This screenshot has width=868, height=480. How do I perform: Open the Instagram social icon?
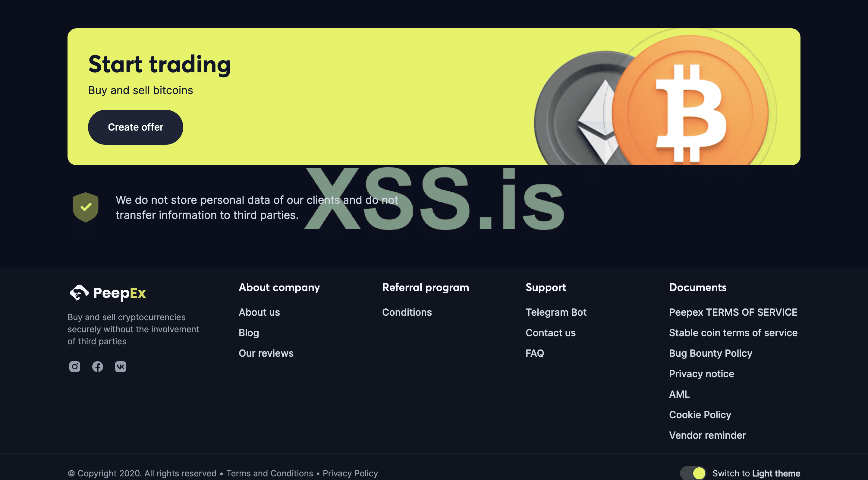pos(74,366)
